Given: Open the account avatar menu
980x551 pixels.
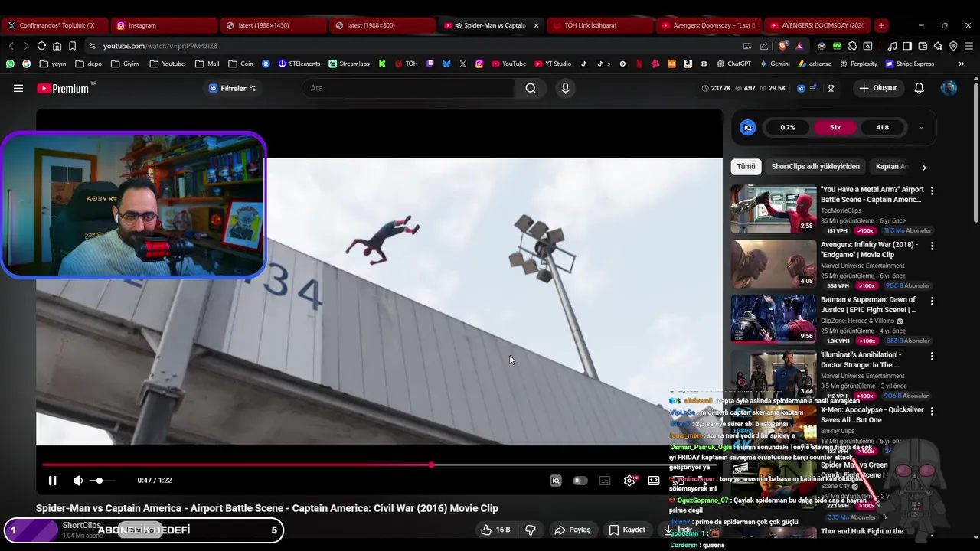Looking at the screenshot, I should (x=949, y=88).
